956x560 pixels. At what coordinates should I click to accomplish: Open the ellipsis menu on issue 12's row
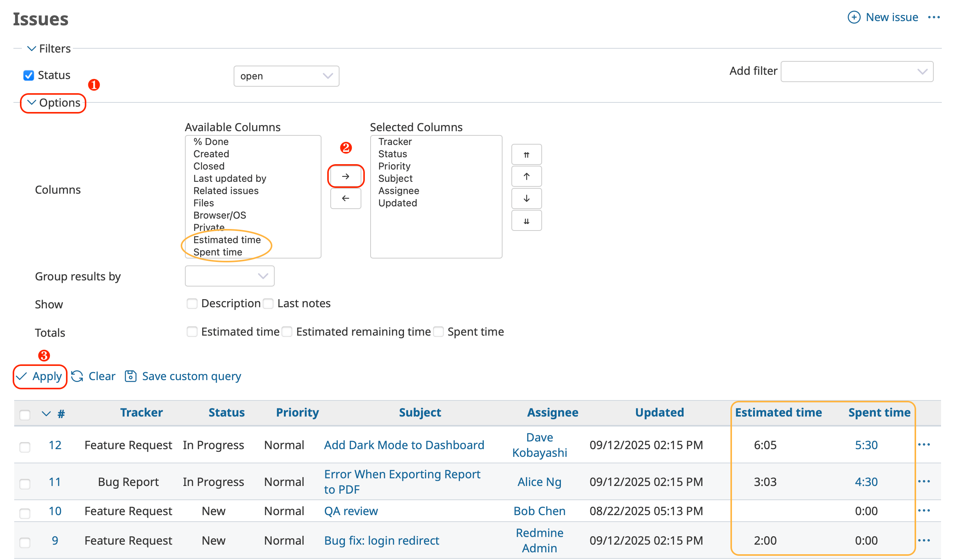(x=925, y=445)
